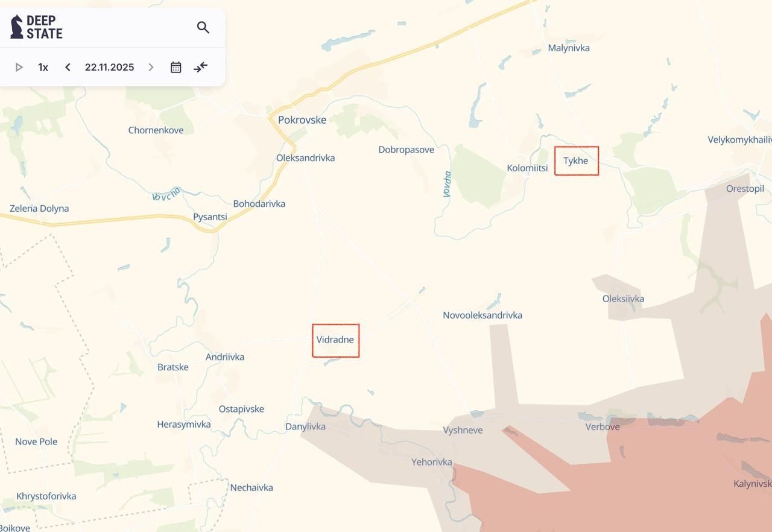Viewport: 772px width, 532px height.
Task: Click the Oleksiivka map label
Action: (x=623, y=299)
